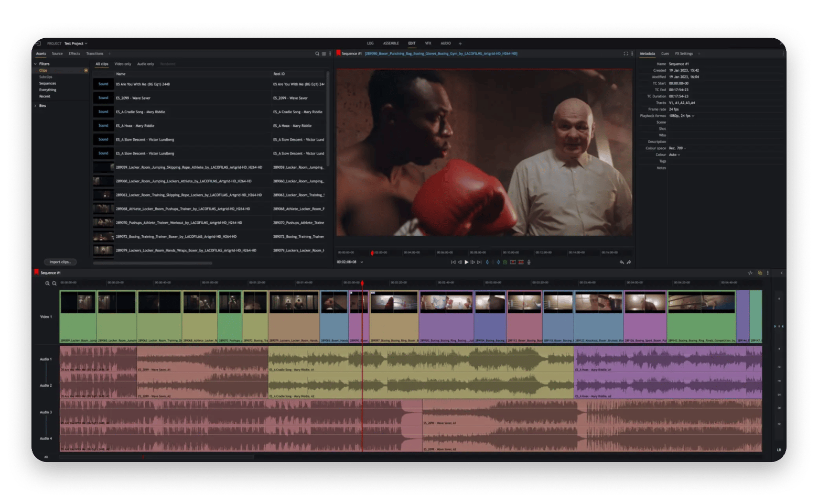Toggle the All tracks selector below Audio 4
Screen dimensions: 818x504
click(x=46, y=456)
